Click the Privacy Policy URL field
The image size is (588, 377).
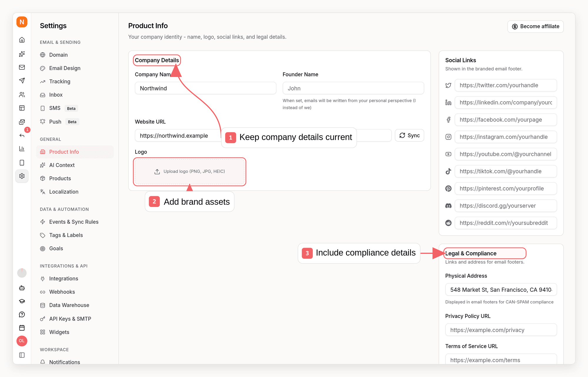pyautogui.click(x=501, y=330)
